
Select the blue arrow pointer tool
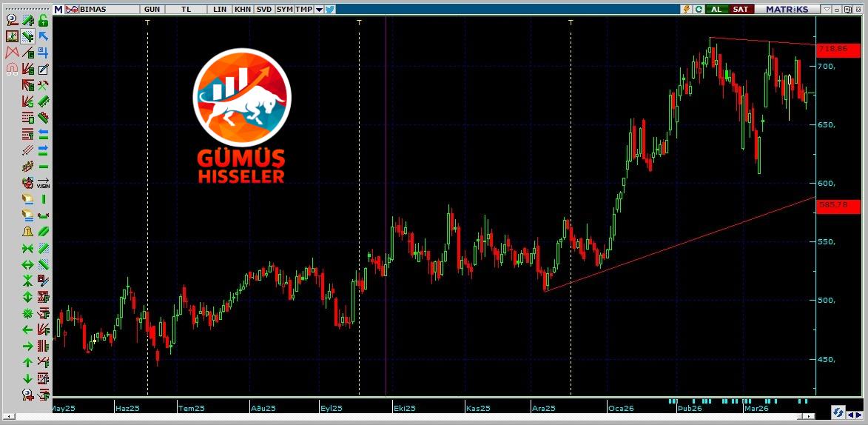43,36
